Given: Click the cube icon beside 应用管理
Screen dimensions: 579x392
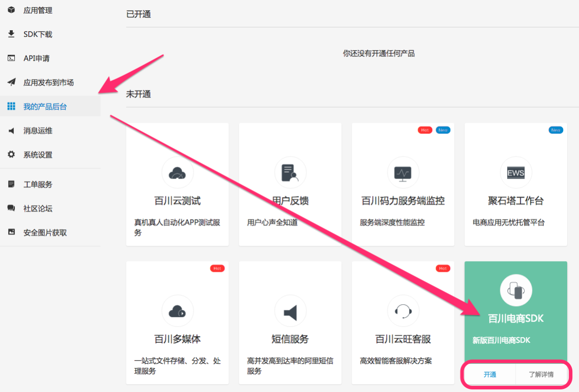Looking at the screenshot, I should point(11,10).
